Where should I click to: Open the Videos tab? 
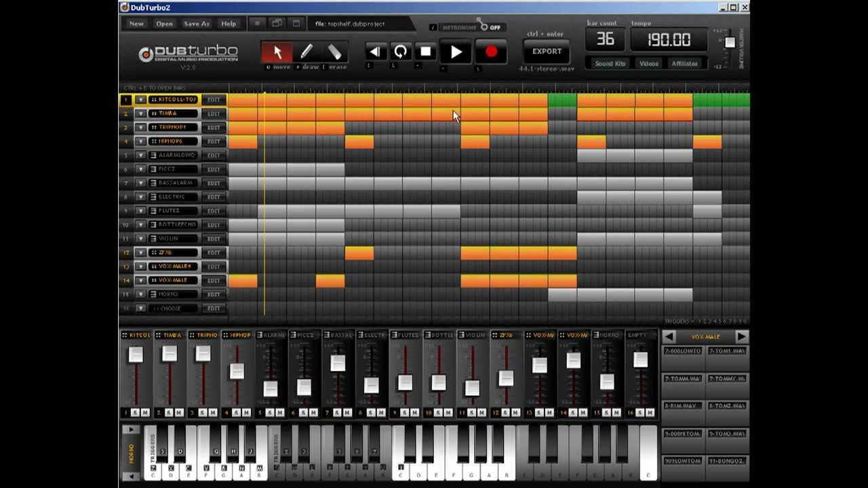(x=649, y=64)
